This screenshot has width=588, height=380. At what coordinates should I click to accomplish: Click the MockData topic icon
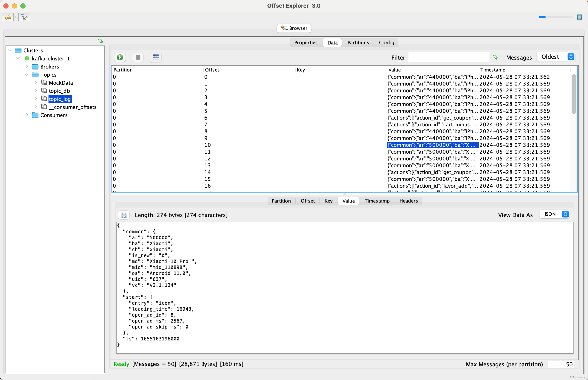tap(44, 83)
